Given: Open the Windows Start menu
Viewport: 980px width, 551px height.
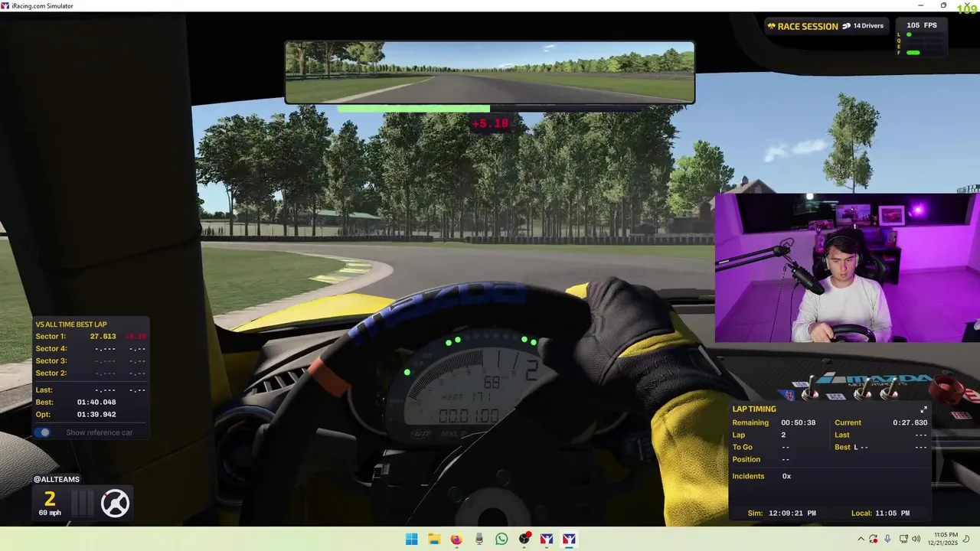Looking at the screenshot, I should (x=411, y=539).
